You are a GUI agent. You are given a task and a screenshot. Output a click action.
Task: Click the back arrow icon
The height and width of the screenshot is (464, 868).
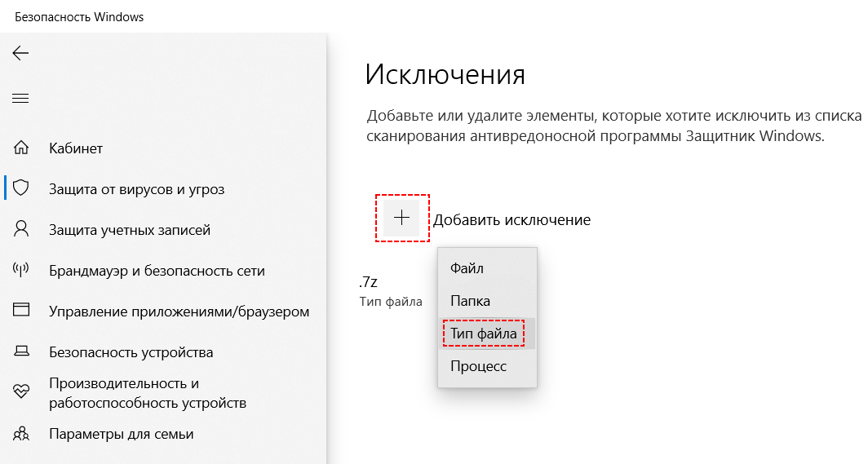(20, 54)
